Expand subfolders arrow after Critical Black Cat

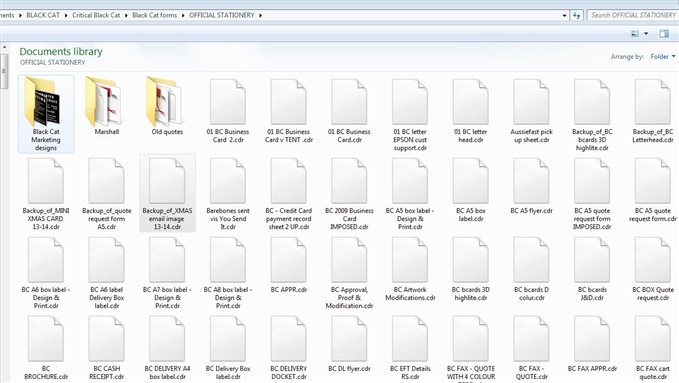126,15
